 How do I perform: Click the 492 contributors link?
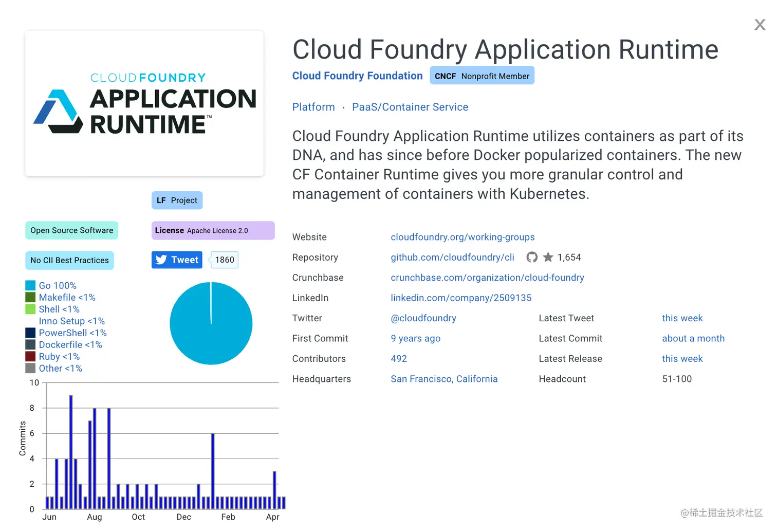(399, 359)
